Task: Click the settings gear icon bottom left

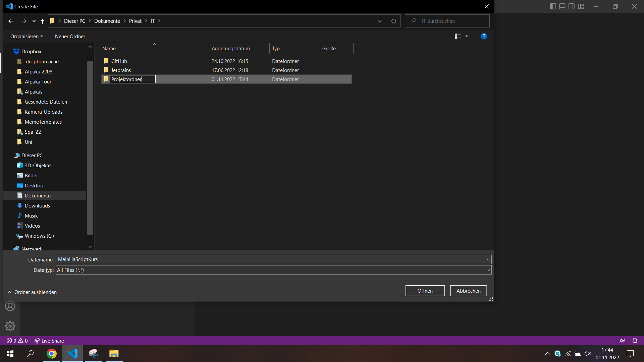Action: pyautogui.click(x=10, y=326)
